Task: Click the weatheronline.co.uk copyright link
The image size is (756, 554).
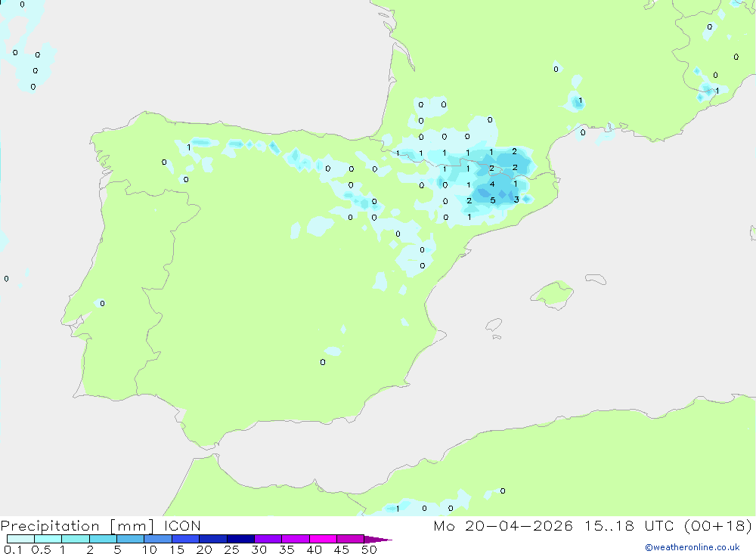Action: [x=692, y=547]
